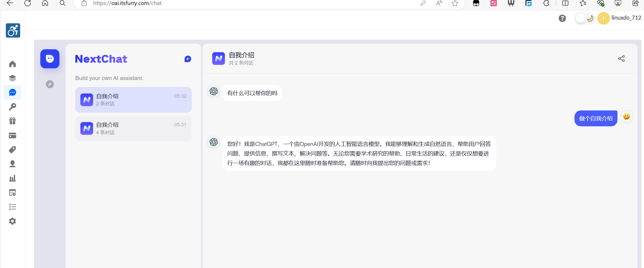Select the bar chart statistics icon

pos(12,178)
